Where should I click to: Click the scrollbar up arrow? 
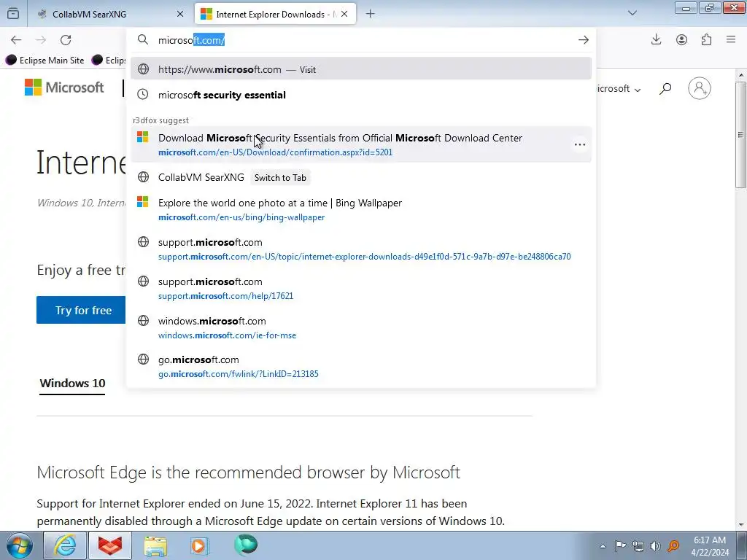[741, 75]
